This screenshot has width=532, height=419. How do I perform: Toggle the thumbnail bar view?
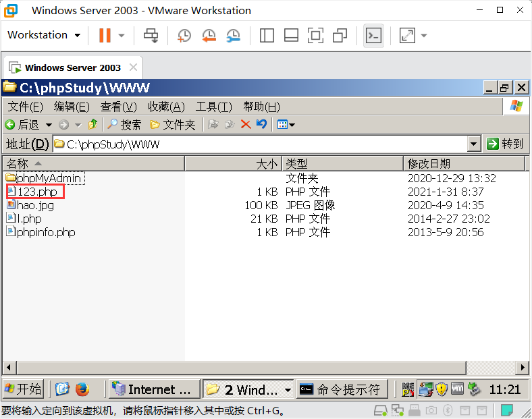point(291,35)
